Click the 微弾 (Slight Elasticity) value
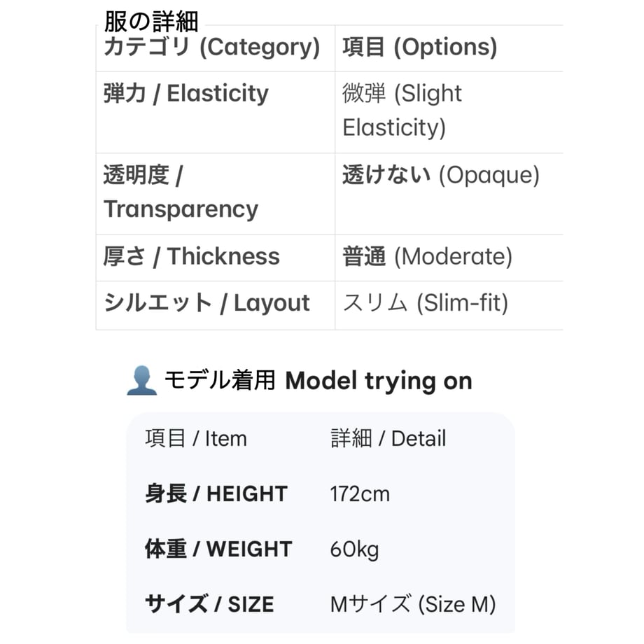Image resolution: width=644 pixels, height=644 pixels. pyautogui.click(x=402, y=110)
